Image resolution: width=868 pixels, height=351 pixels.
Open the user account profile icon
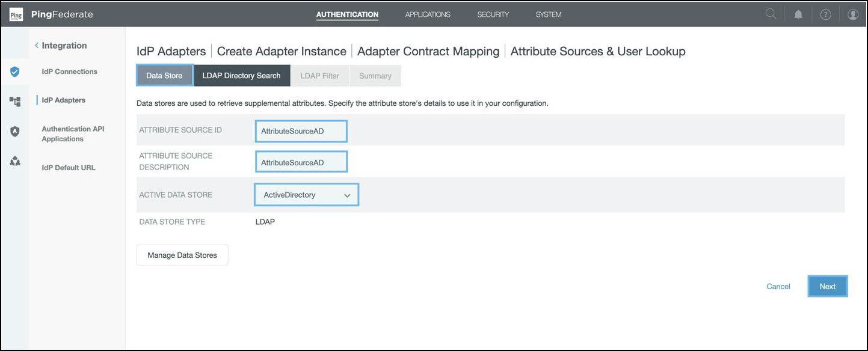tap(852, 14)
